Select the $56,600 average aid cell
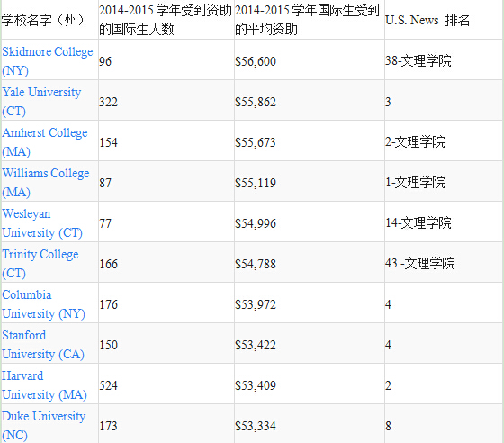 [x=256, y=61]
